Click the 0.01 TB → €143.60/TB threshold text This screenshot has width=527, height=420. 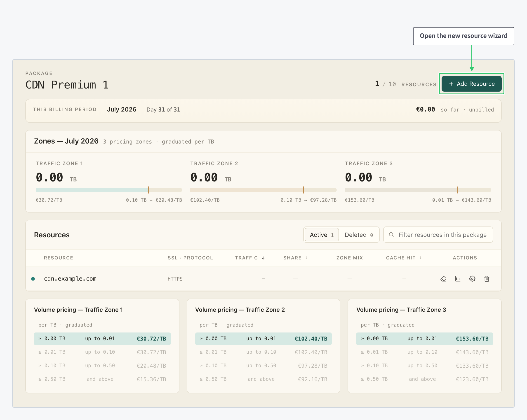point(462,200)
